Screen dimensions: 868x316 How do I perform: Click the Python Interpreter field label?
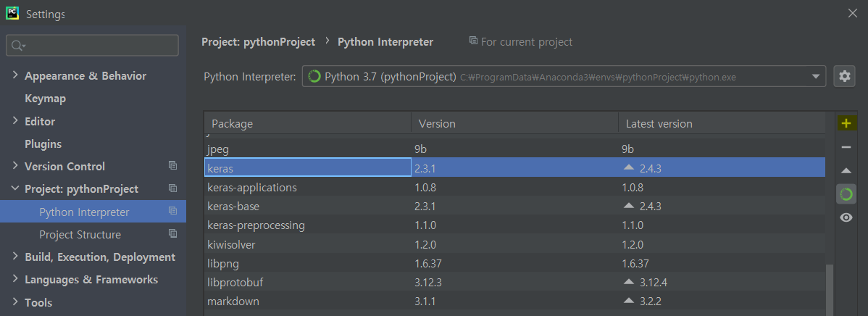tap(250, 77)
